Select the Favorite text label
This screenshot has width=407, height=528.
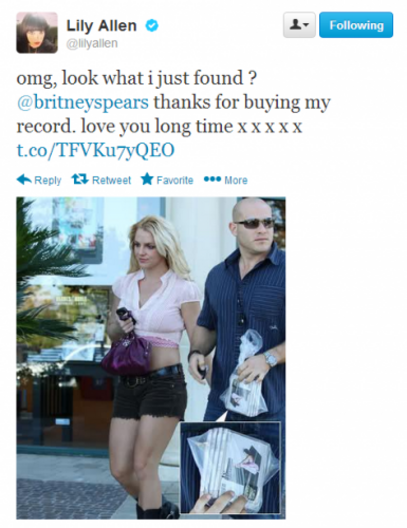pos(175,180)
